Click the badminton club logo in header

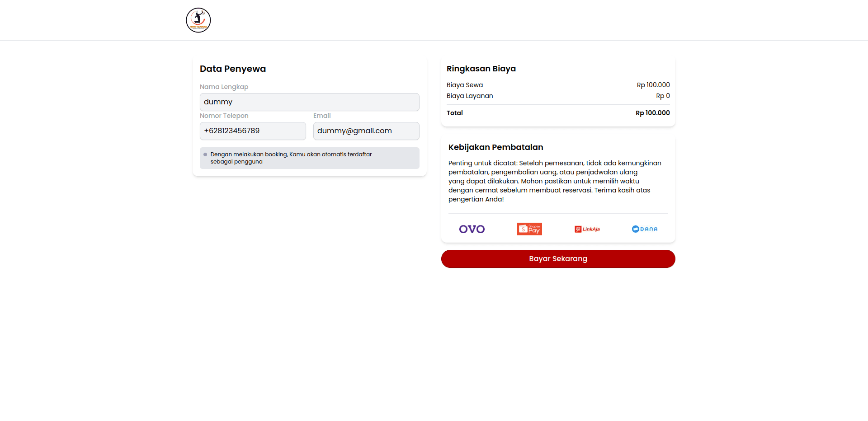[x=198, y=20]
